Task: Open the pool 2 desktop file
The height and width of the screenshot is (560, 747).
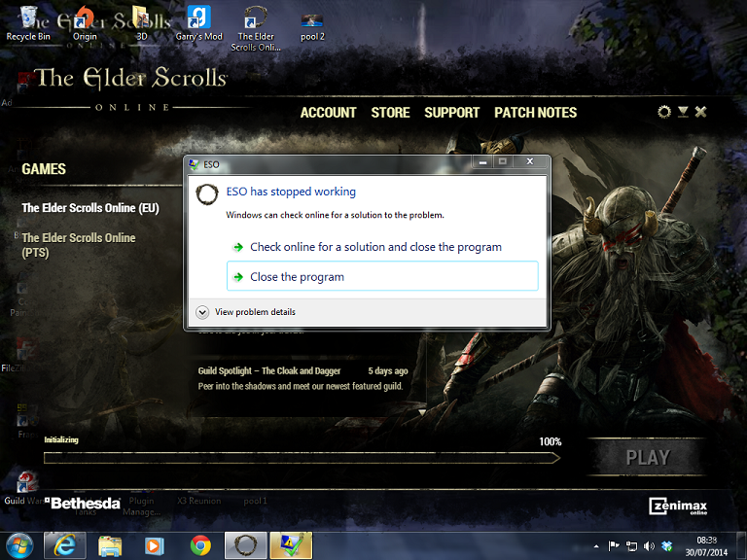Action: [x=312, y=26]
